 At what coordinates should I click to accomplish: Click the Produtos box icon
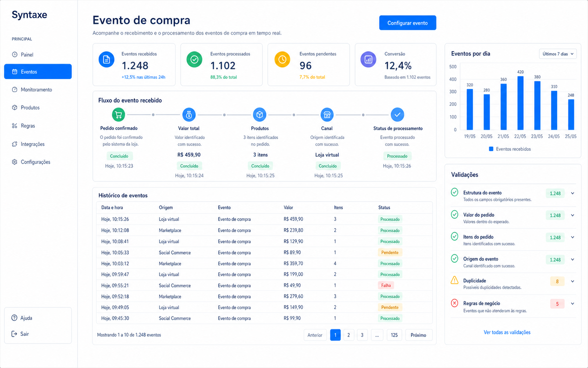pos(15,107)
